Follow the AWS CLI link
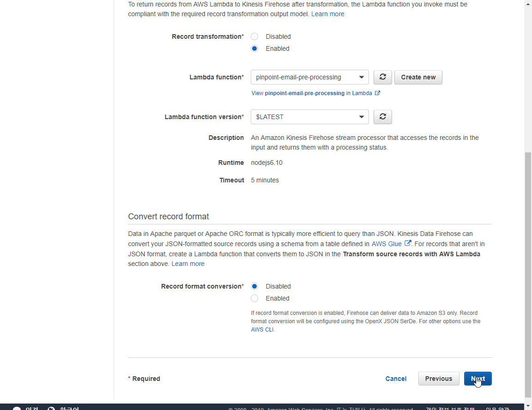 click(262, 330)
